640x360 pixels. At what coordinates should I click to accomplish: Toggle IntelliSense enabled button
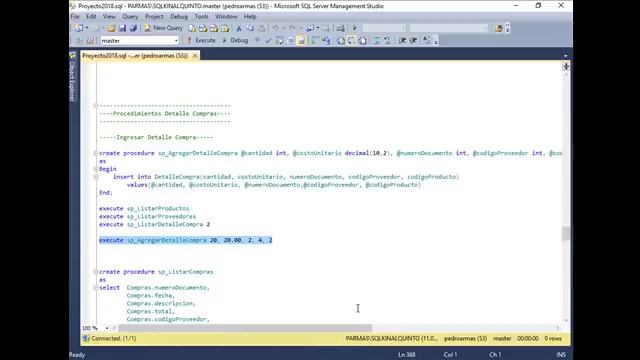(x=301, y=40)
